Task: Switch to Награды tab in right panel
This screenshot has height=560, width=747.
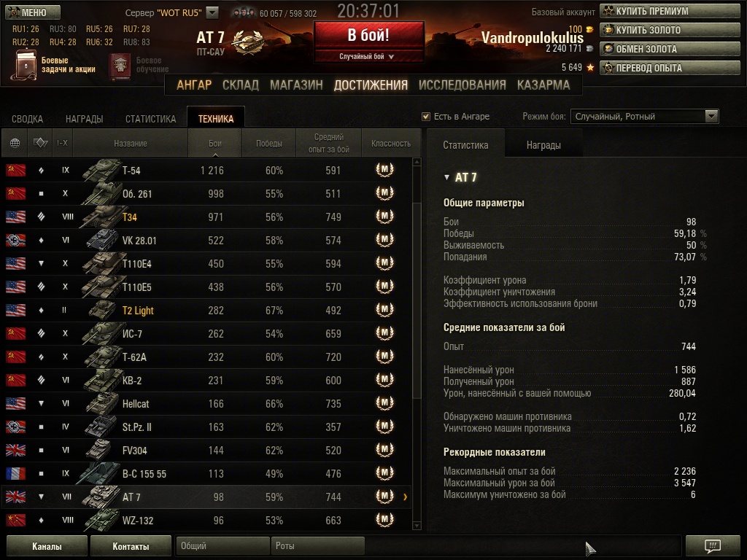Action: pyautogui.click(x=543, y=145)
